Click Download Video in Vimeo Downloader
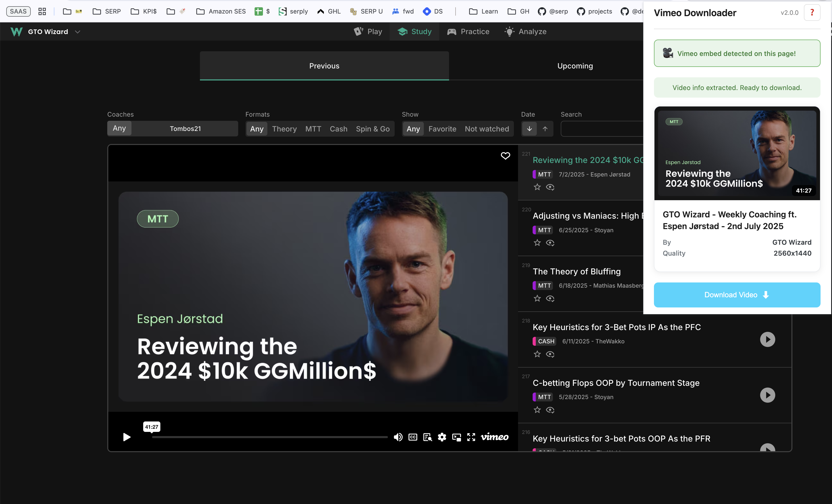Viewport: 832px width, 504px height. pos(737,295)
